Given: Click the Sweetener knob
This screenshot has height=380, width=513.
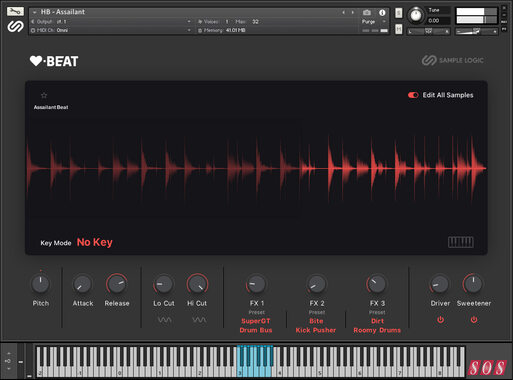Looking at the screenshot, I should 473,284.
